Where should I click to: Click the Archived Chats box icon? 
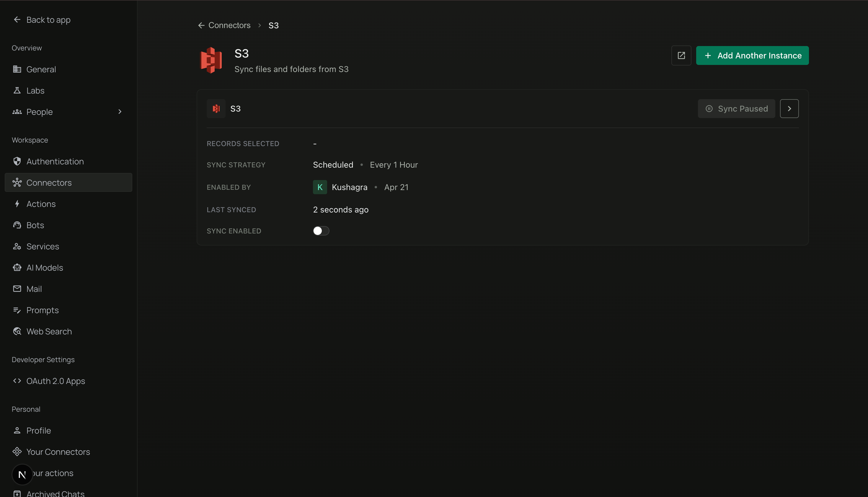point(17,493)
